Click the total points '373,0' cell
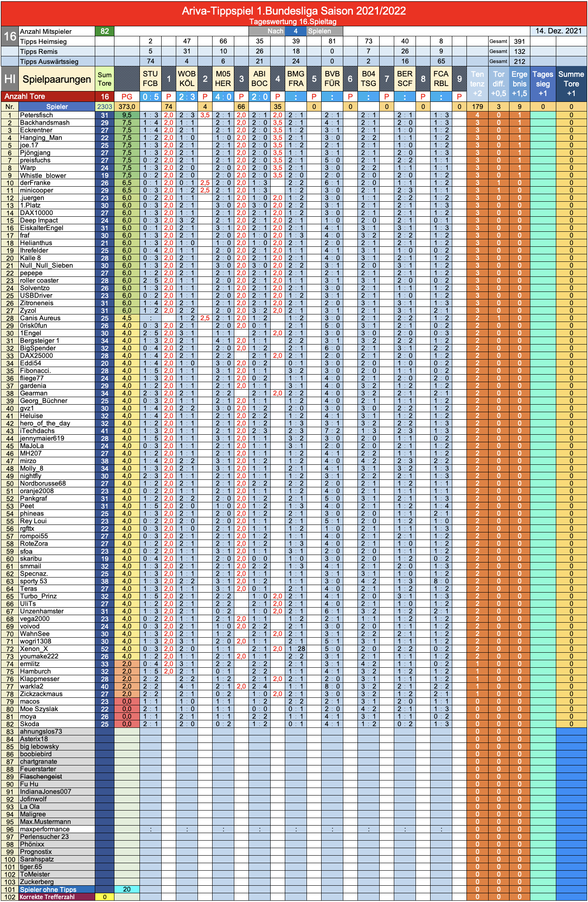 point(127,106)
